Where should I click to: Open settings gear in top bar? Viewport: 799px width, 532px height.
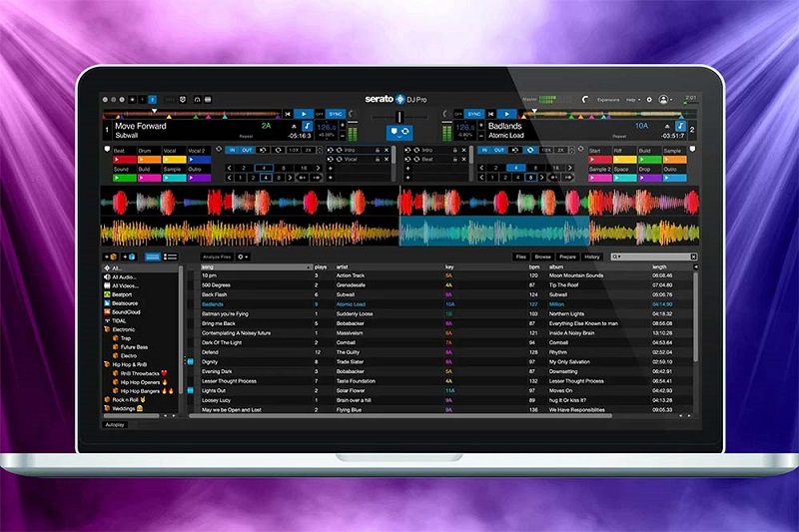click(649, 100)
